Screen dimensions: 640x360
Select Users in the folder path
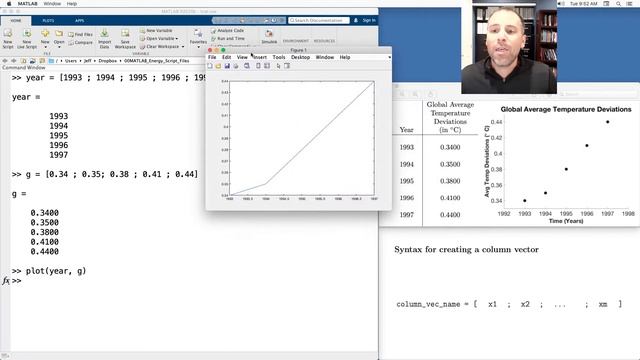pos(71,61)
